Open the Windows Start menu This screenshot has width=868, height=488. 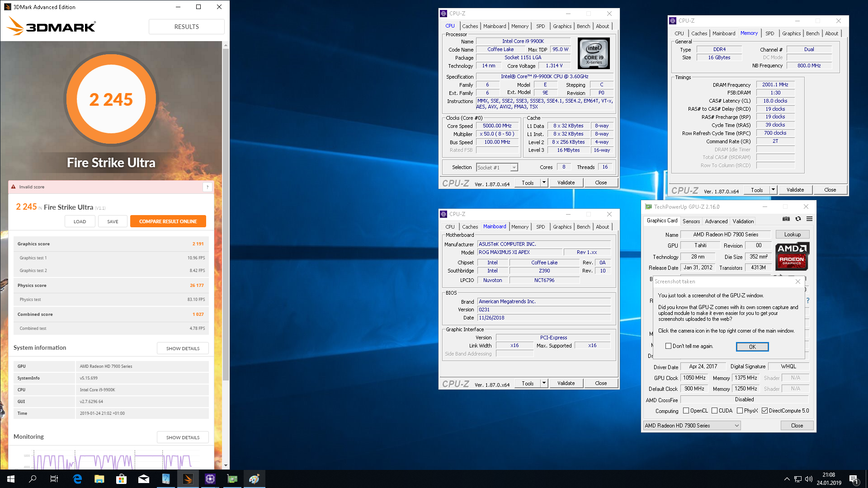(x=11, y=479)
